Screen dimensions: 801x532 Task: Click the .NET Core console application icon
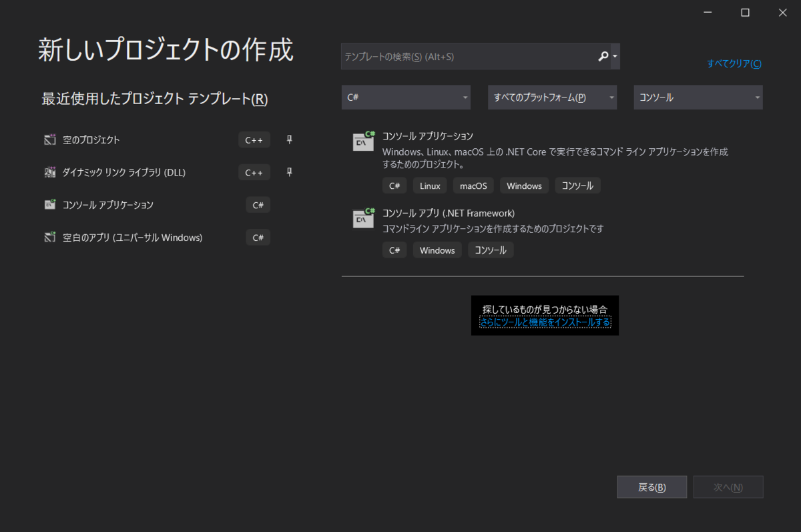364,141
